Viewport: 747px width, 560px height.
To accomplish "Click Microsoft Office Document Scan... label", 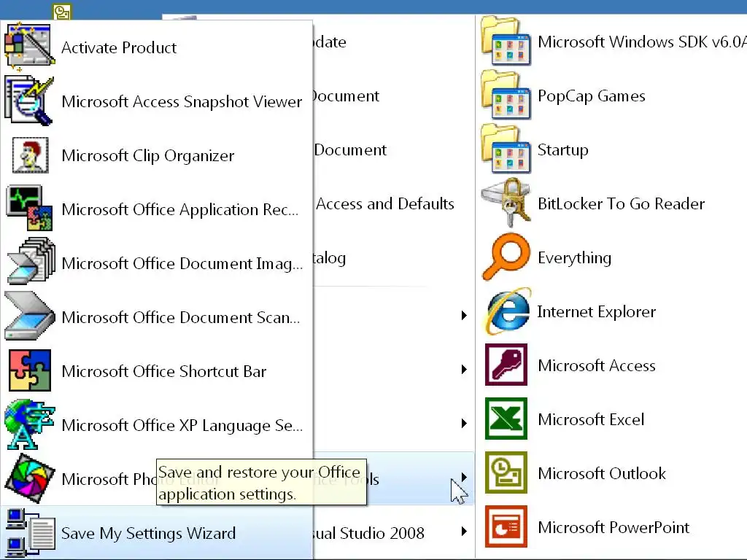I will pyautogui.click(x=181, y=318).
